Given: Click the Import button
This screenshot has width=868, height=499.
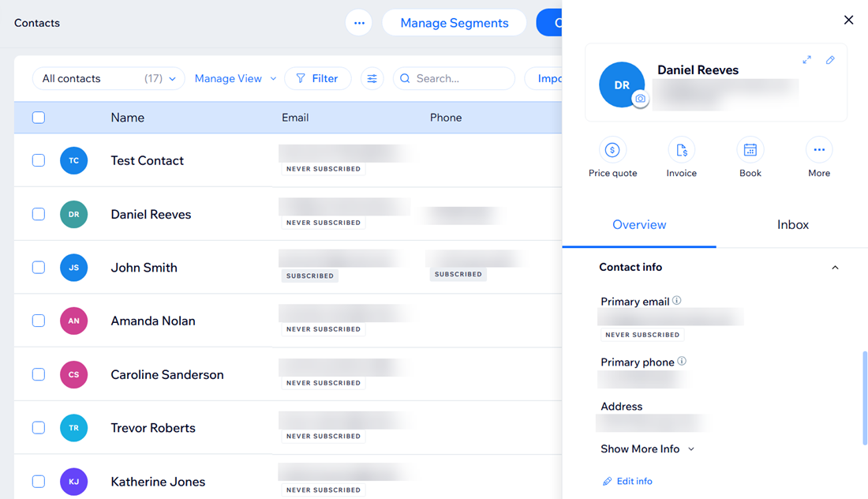Looking at the screenshot, I should click(544, 79).
